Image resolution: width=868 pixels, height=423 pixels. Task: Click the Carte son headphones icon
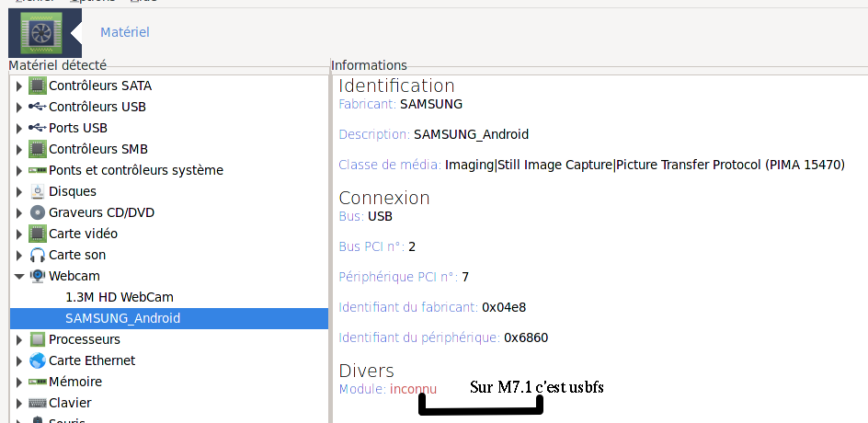(x=38, y=255)
